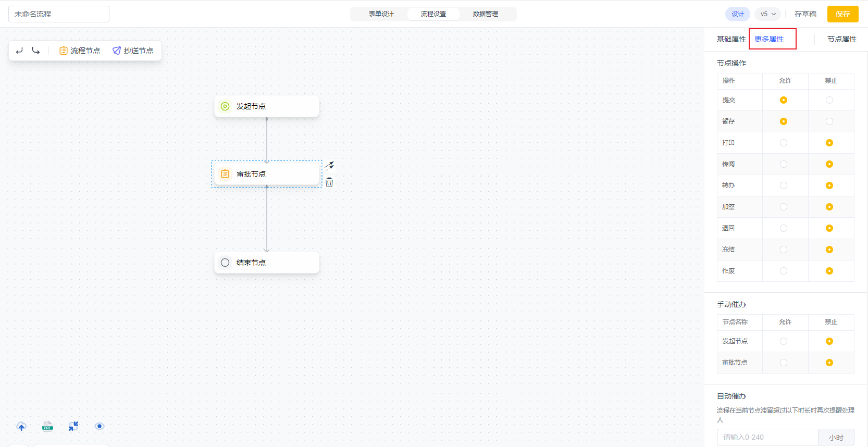The height and width of the screenshot is (447, 868).
Task: Forbid 作废 operation
Action: [x=829, y=271]
